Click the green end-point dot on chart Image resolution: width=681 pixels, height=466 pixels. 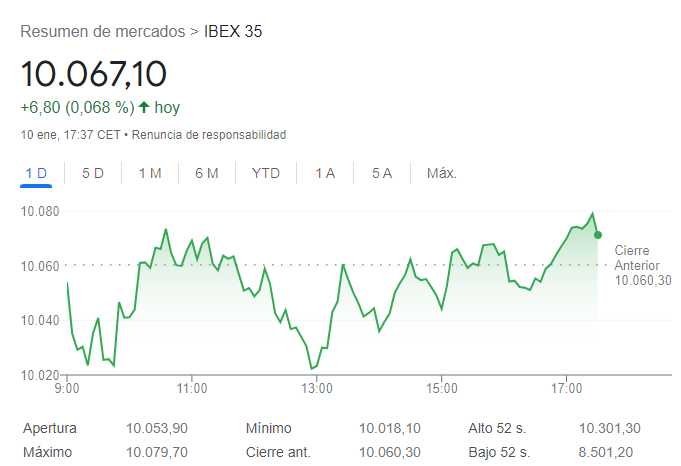598,235
